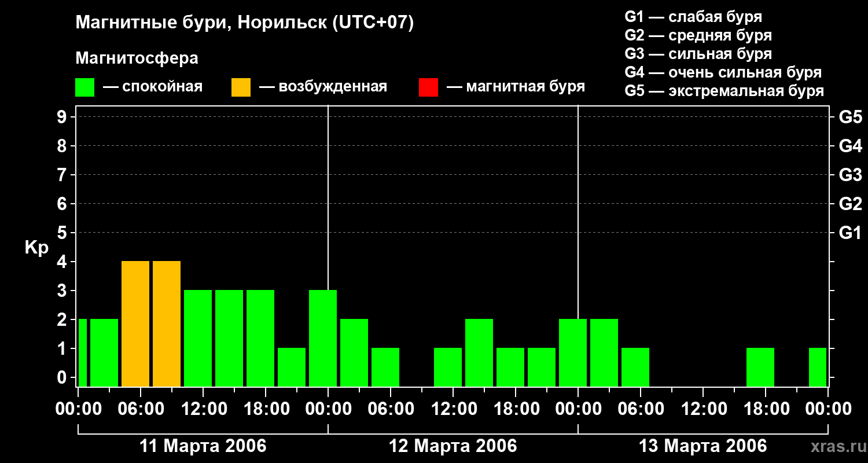
Task: Click the right-axis 'G4' storm level label
Action: [x=850, y=146]
